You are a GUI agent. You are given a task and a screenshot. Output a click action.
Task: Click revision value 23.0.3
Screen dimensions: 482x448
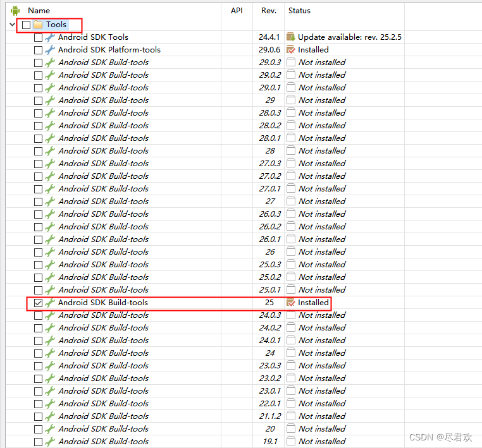coord(270,366)
